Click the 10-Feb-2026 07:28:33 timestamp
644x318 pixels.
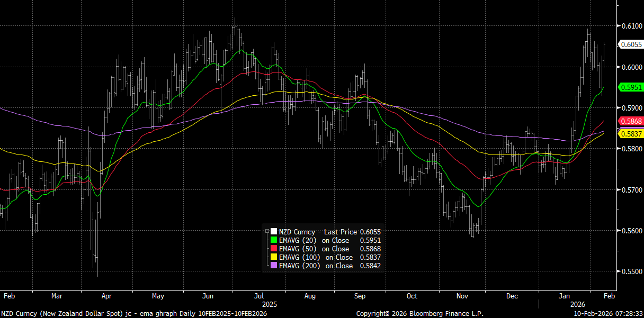coord(609,313)
